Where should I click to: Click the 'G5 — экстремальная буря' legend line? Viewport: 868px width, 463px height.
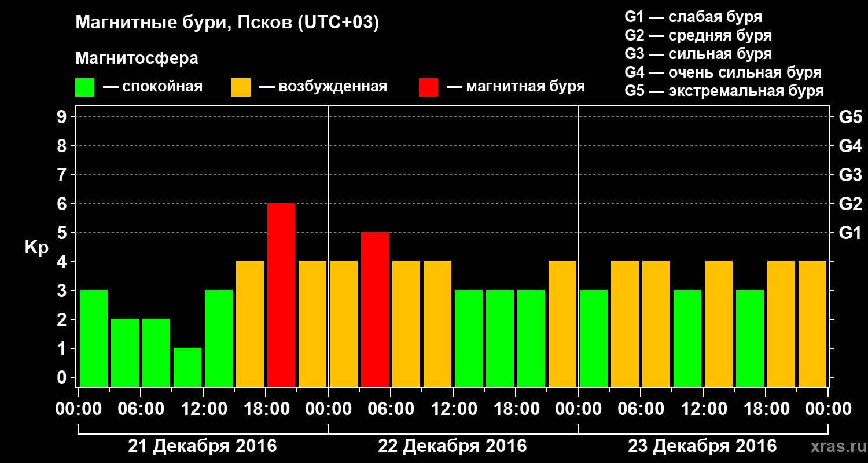coord(724,91)
